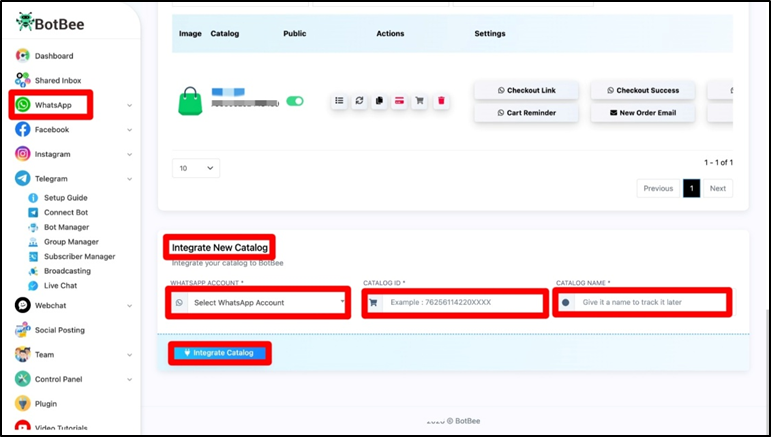The width and height of the screenshot is (771, 437).
Task: Toggle the catalog Public switch
Action: coord(295,101)
